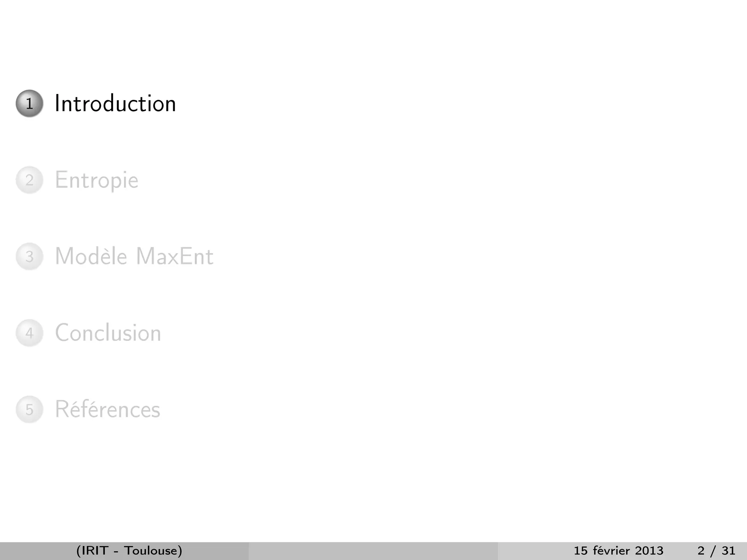
Task: Click the faded bullet number 4
Action: (30, 333)
